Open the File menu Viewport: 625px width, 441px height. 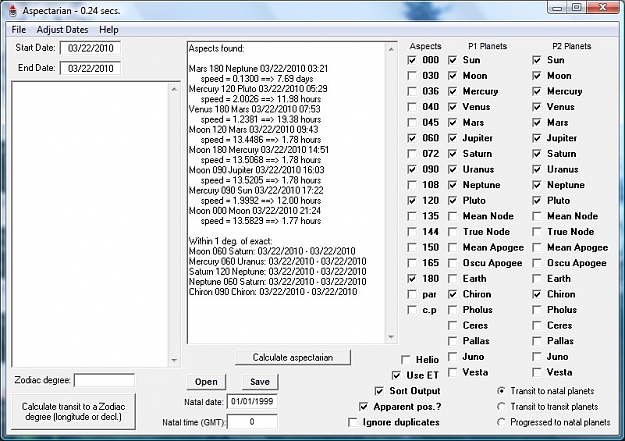click(x=19, y=30)
